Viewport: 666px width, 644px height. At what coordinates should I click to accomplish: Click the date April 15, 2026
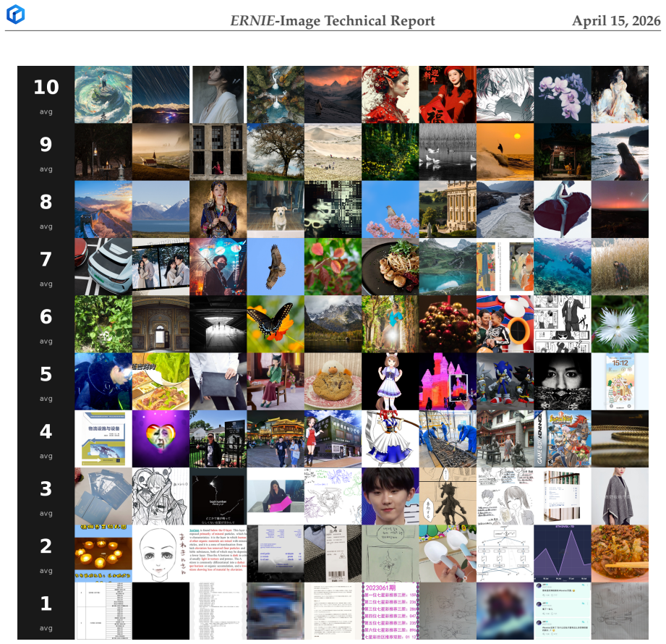click(616, 20)
